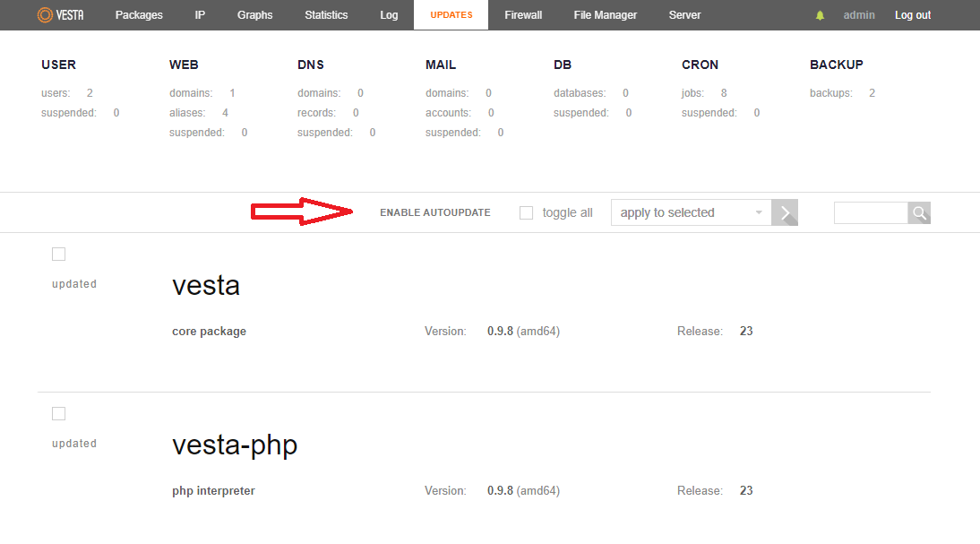Open the DNS section heading
The image size is (980, 544).
coord(311,65)
